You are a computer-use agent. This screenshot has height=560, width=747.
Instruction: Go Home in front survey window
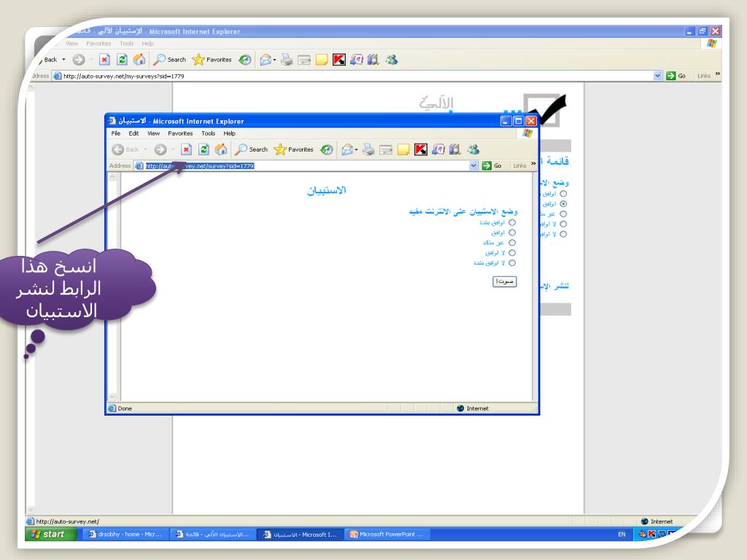coord(221,149)
